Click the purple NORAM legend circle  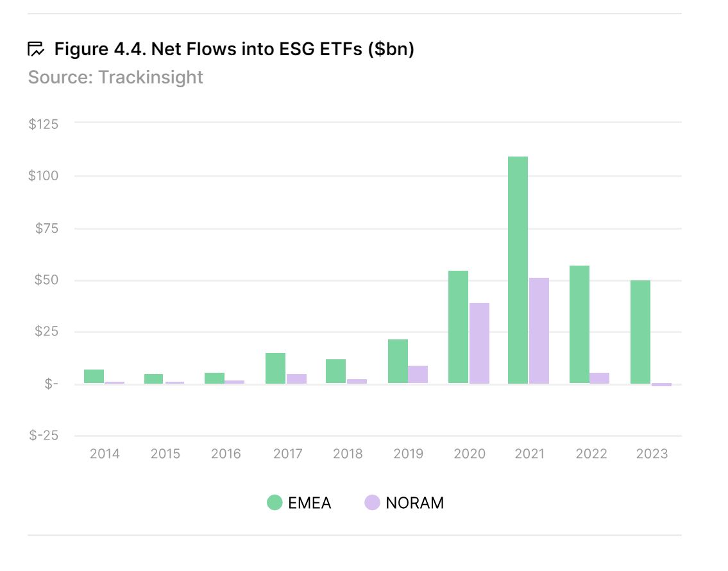coord(372,503)
